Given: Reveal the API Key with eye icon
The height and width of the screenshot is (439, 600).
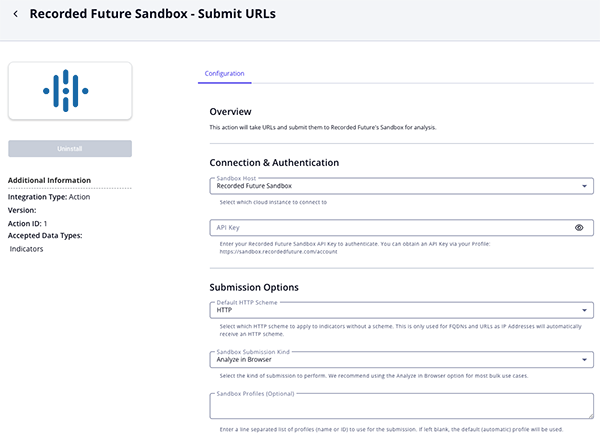Looking at the screenshot, I should [x=579, y=228].
